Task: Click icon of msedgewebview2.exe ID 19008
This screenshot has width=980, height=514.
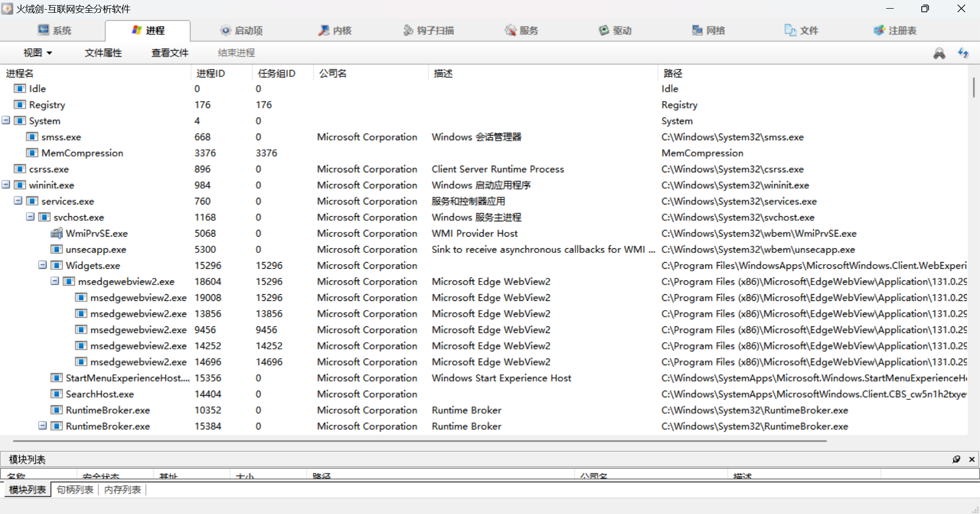Action: 81,297
